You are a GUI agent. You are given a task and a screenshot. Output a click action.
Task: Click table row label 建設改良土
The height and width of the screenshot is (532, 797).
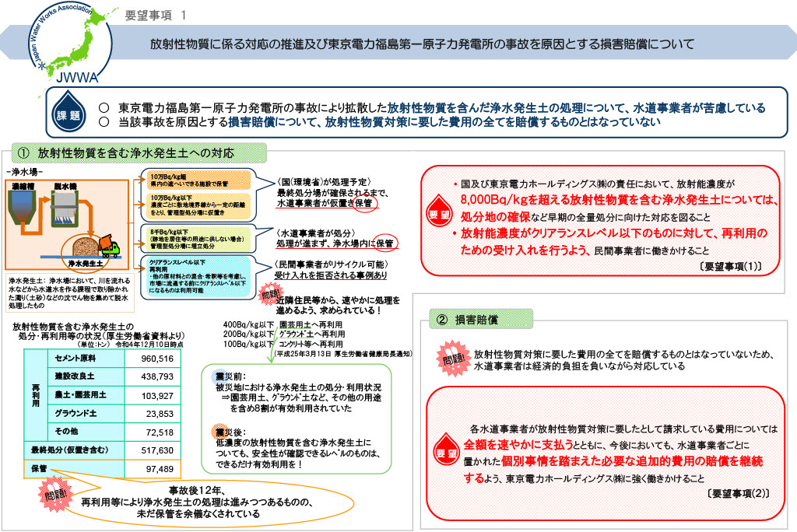tap(75, 376)
